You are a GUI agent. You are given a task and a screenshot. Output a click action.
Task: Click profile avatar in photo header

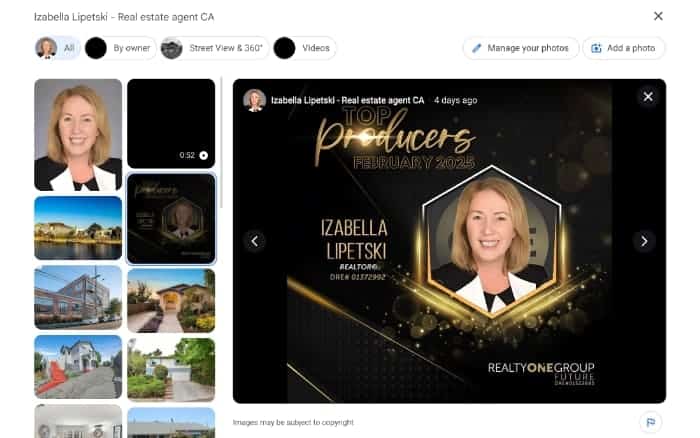coord(254,100)
